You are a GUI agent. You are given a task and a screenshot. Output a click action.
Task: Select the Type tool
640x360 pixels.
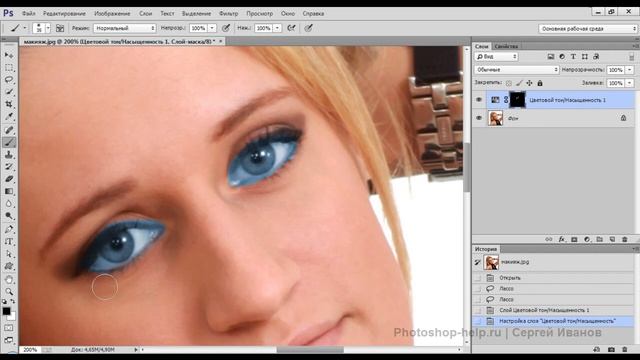coord(9,242)
